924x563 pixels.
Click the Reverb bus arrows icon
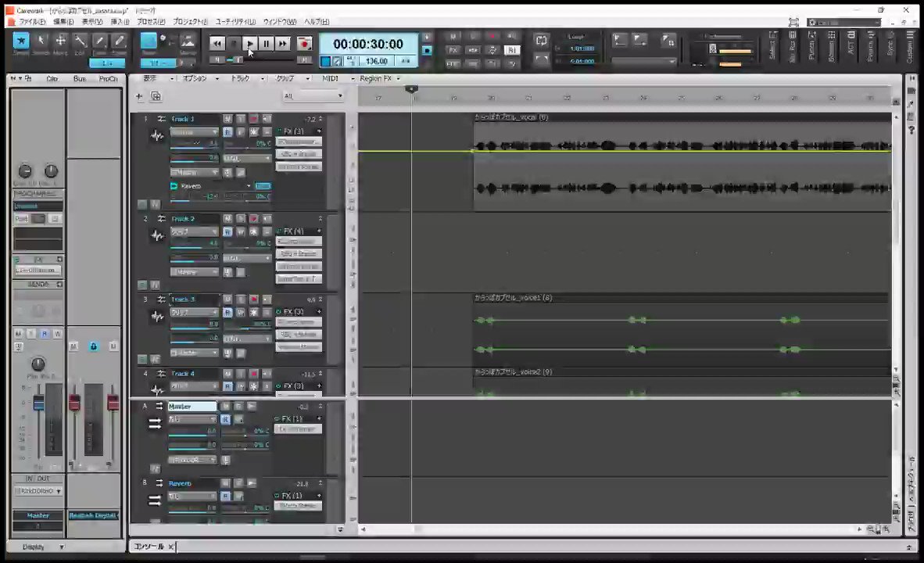point(155,500)
